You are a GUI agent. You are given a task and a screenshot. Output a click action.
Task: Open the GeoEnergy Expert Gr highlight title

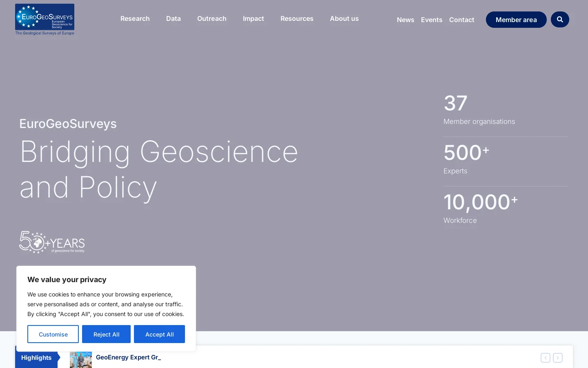coord(128,357)
